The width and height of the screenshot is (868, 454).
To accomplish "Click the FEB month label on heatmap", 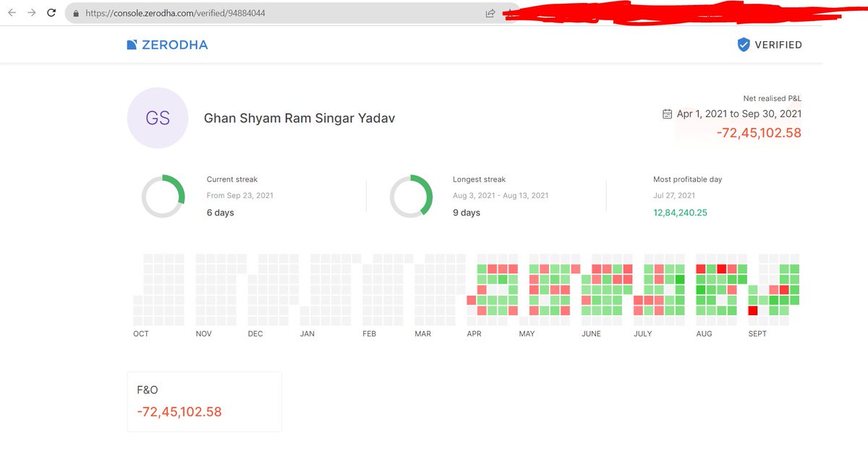I will (x=370, y=334).
